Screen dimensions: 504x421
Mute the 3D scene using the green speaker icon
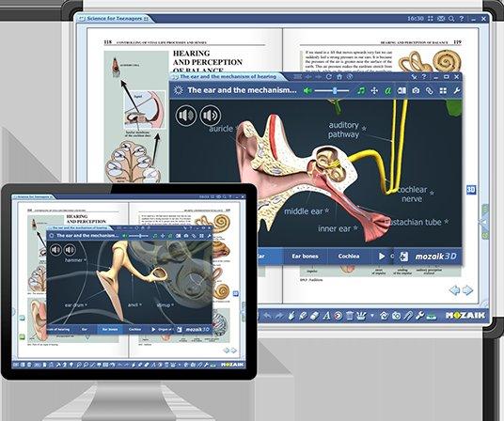click(307, 91)
